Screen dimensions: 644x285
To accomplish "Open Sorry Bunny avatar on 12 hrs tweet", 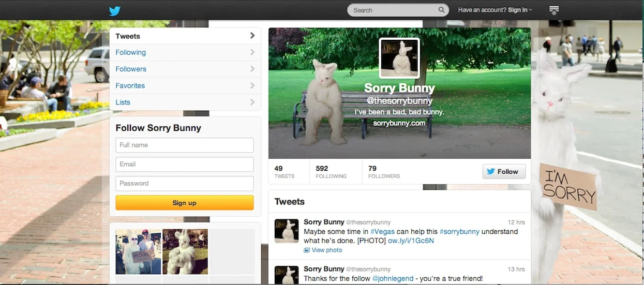I will [x=287, y=231].
